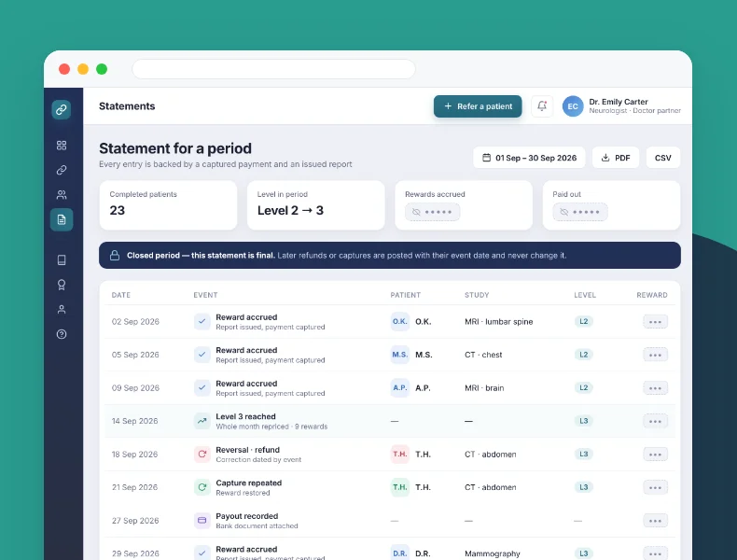Open the patients group icon in sidebar
Image resolution: width=737 pixels, height=560 pixels.
tap(62, 195)
